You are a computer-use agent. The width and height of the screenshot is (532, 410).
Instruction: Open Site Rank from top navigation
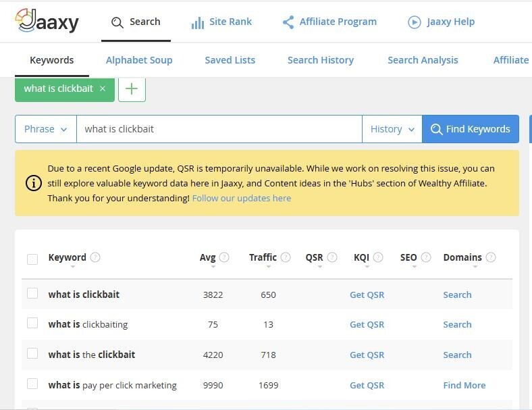pyautogui.click(x=221, y=22)
